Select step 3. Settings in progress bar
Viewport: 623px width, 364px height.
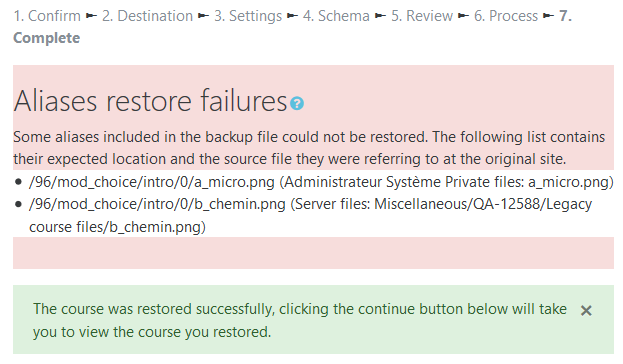(x=248, y=16)
